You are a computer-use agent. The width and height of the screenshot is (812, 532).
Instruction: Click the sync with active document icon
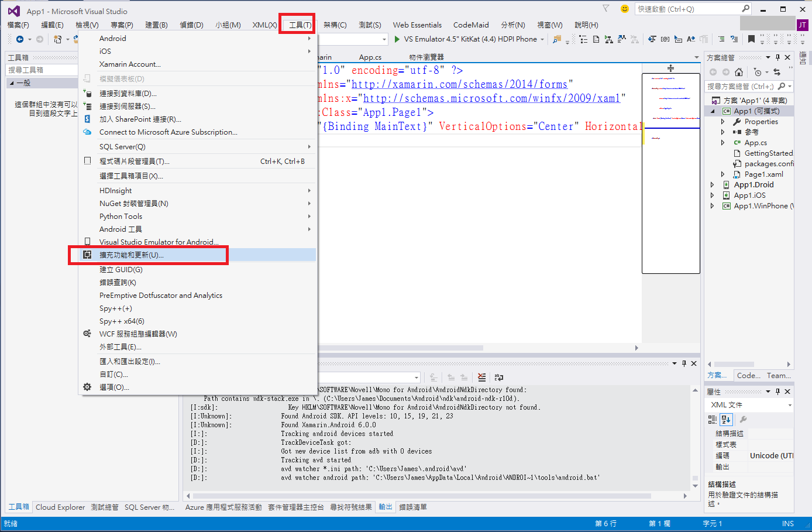777,72
